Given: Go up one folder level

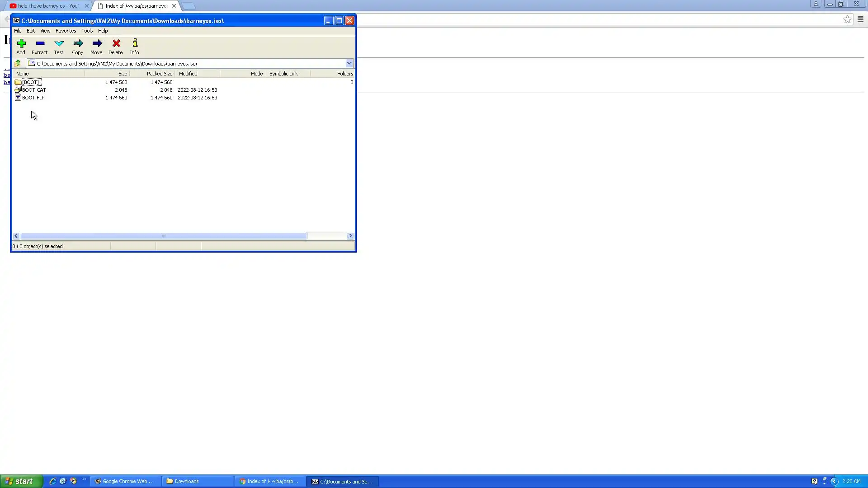Looking at the screenshot, I should [18, 63].
